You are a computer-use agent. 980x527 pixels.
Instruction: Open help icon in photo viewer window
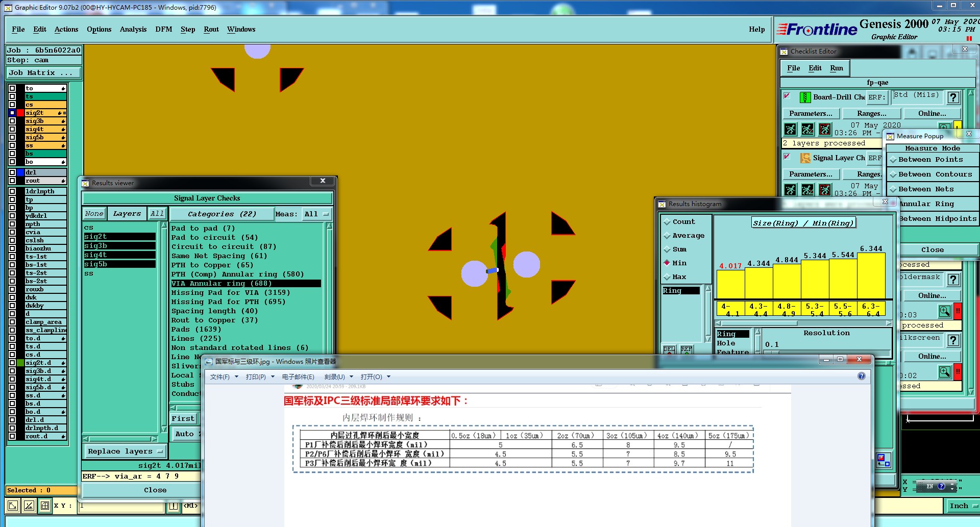coord(861,376)
